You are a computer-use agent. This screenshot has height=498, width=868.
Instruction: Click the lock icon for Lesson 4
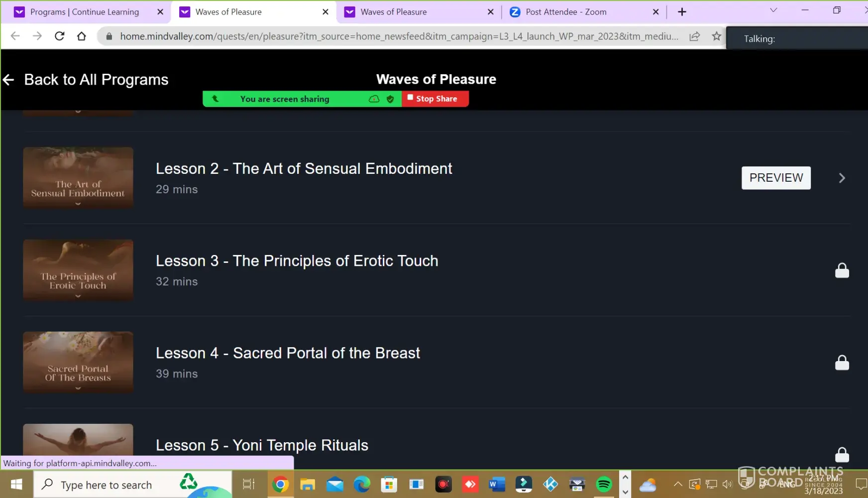coord(842,363)
